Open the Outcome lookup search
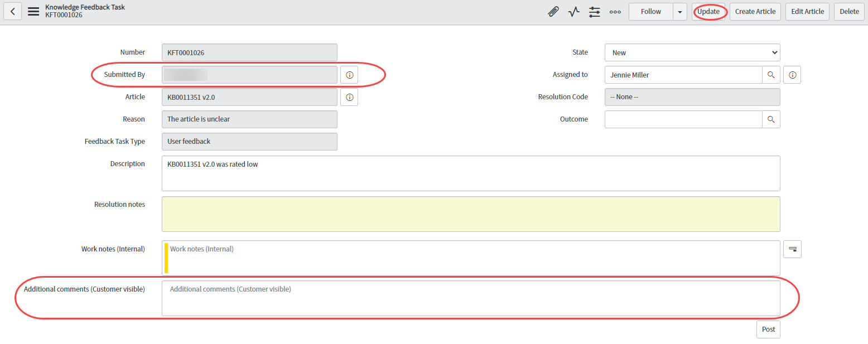 (771, 119)
